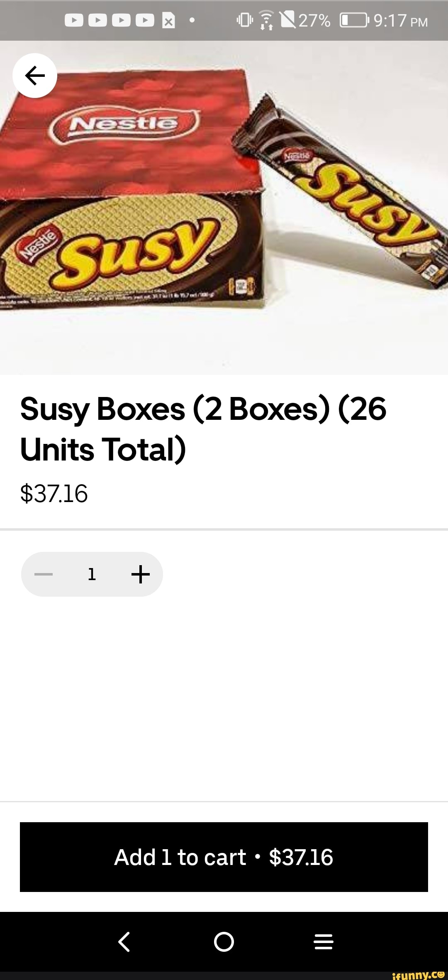This screenshot has width=448, height=980.
Task: Tap the Android home circle button
Action: tap(224, 941)
